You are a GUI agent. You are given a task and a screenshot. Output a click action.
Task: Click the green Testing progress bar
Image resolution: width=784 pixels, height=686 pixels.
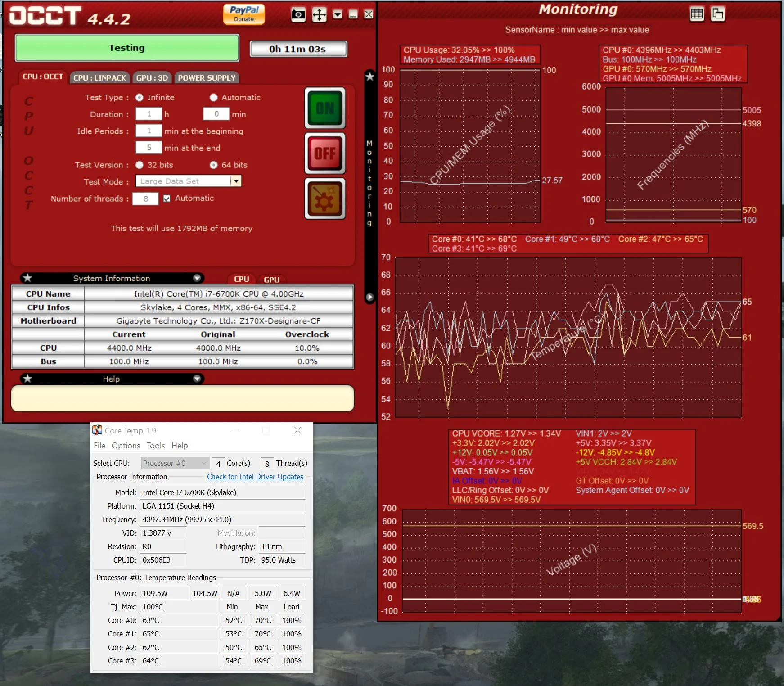tap(127, 48)
